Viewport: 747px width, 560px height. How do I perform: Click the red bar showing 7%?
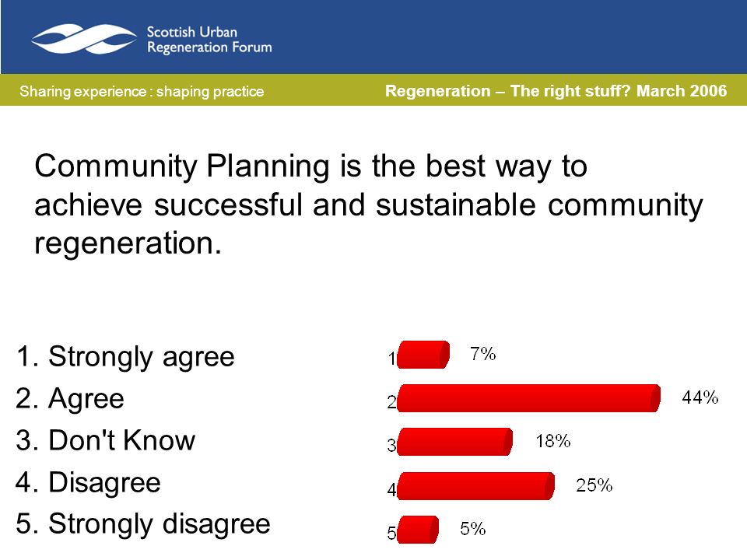(423, 355)
